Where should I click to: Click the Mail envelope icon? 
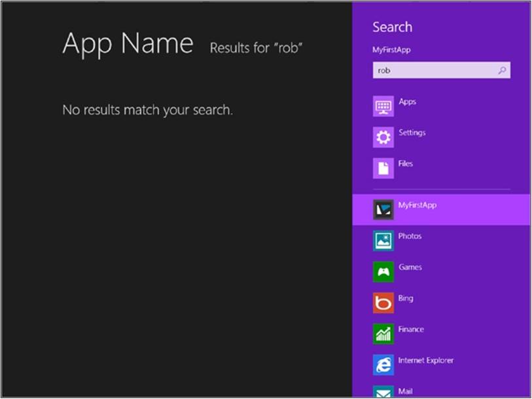click(x=383, y=392)
